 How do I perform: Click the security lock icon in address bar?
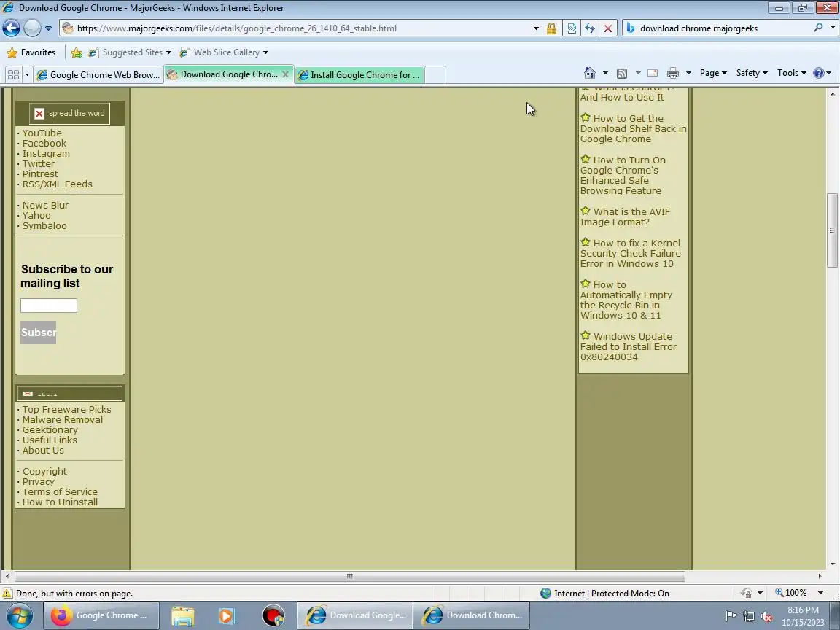tap(551, 28)
